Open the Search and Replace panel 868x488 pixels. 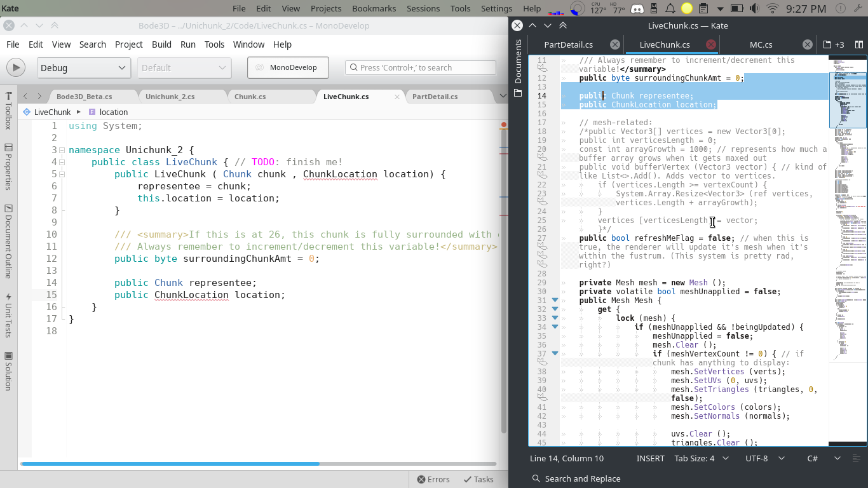(576, 478)
